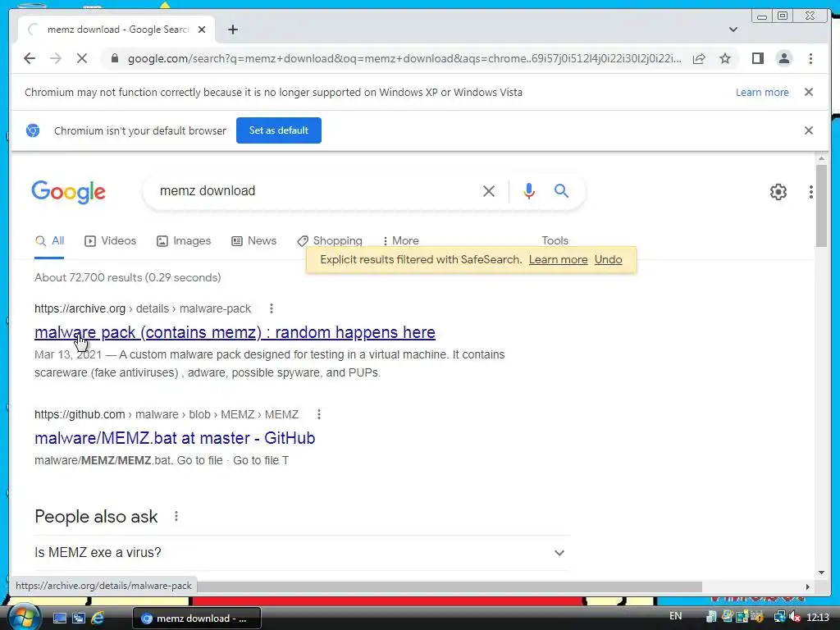Dismiss the unsupported Windows warning bar

coord(809,92)
